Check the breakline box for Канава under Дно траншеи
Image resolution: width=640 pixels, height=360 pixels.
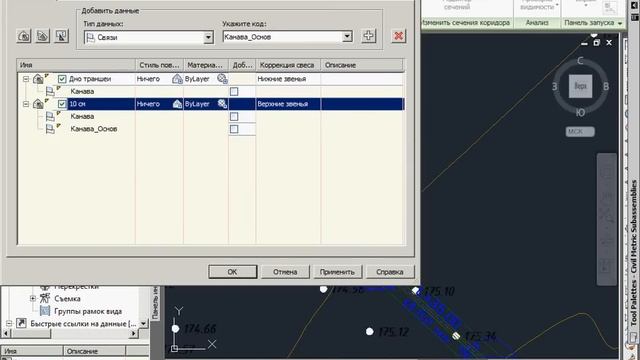(234, 91)
